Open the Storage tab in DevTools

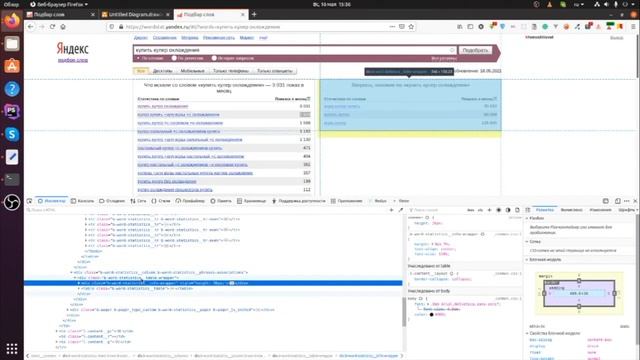(x=251, y=201)
